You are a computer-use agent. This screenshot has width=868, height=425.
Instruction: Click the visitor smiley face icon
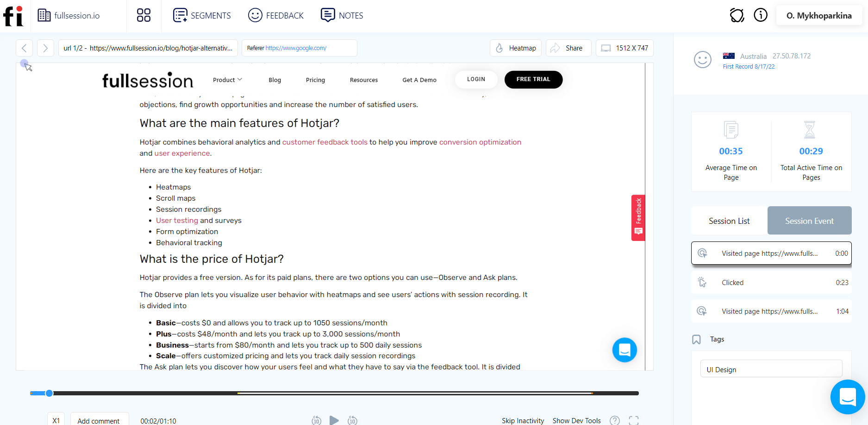pyautogui.click(x=703, y=59)
